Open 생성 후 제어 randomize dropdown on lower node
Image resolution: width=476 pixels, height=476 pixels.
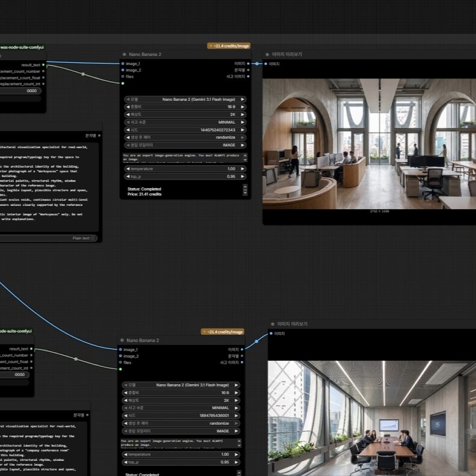point(181,423)
